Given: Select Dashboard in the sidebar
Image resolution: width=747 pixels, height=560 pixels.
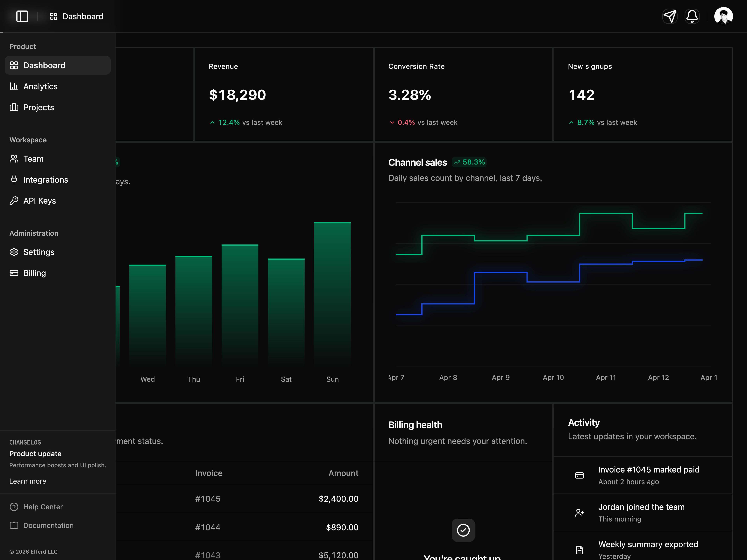Looking at the screenshot, I should pos(58,66).
